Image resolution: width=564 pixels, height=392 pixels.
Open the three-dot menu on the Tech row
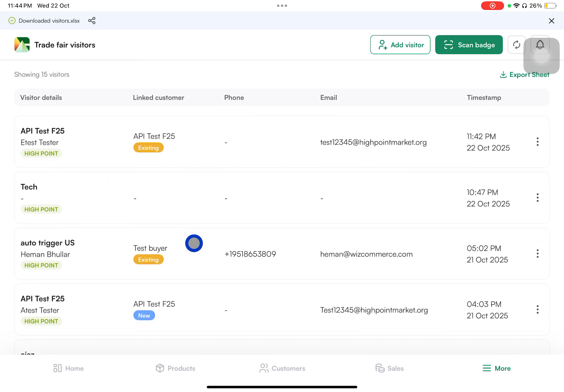538,197
